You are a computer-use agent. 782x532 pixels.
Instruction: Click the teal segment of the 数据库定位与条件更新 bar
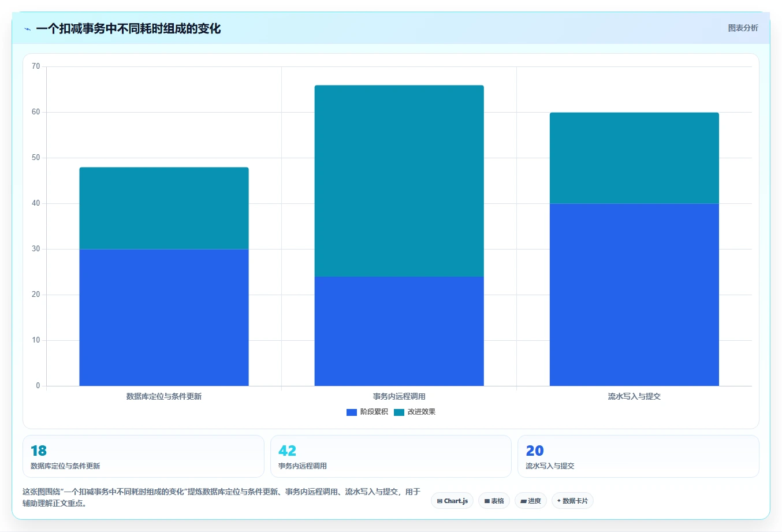(x=164, y=208)
